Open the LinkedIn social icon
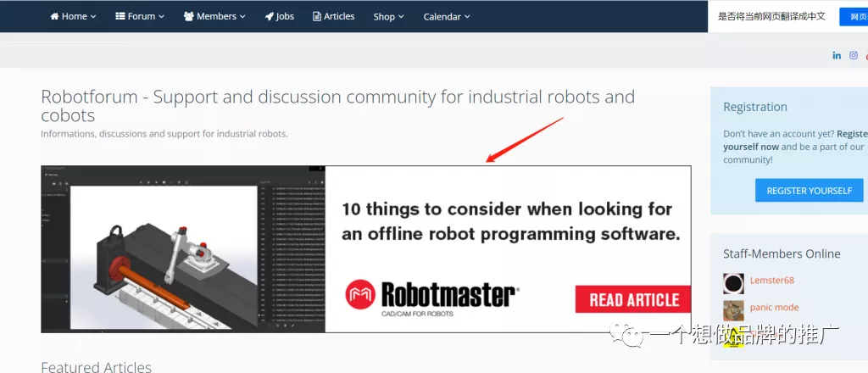Viewport: 868px width, 373px height. point(837,55)
